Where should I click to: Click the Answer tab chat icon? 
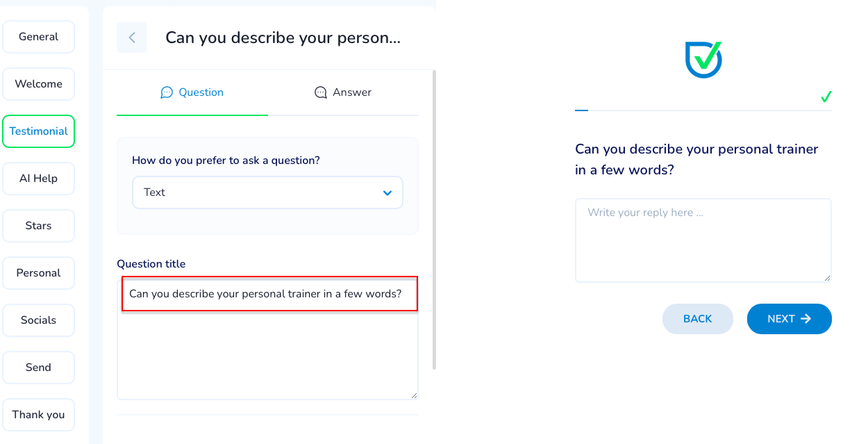[321, 92]
